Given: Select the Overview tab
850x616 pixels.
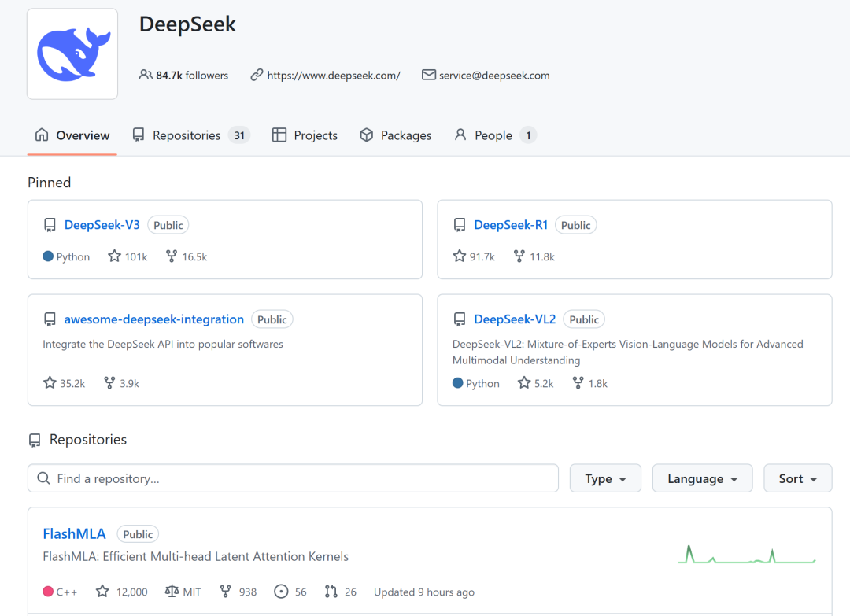Looking at the screenshot, I should [x=72, y=135].
